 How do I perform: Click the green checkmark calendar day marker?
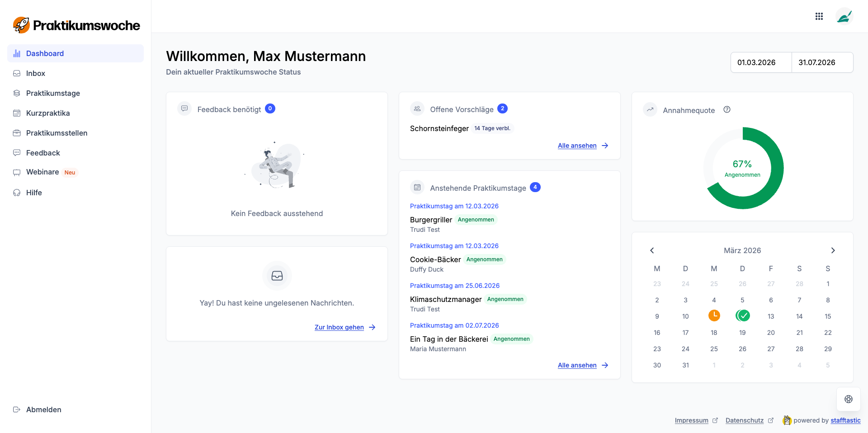(742, 315)
